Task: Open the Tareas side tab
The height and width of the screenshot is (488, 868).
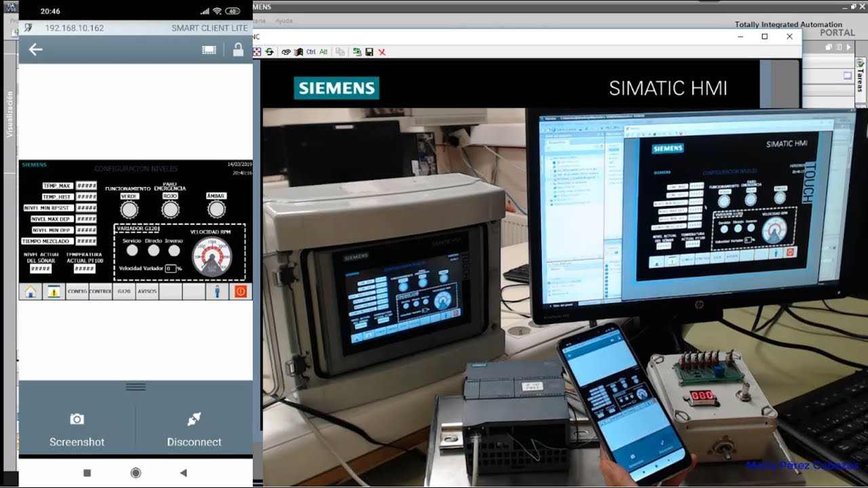Action: [x=860, y=81]
